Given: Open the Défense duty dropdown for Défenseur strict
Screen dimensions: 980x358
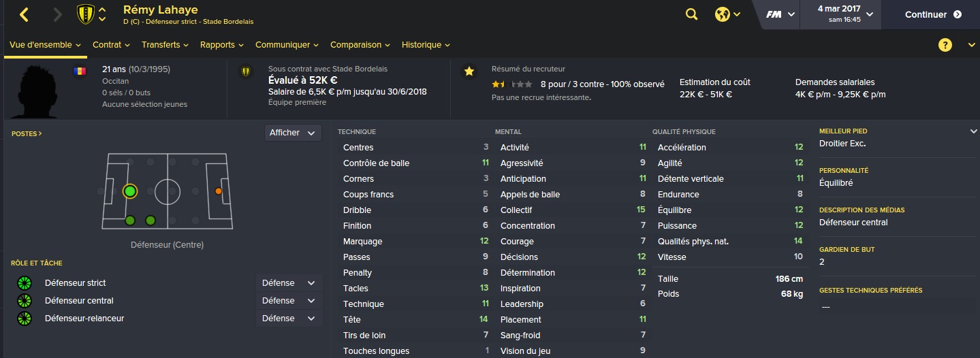Looking at the screenshot, I should [x=289, y=283].
